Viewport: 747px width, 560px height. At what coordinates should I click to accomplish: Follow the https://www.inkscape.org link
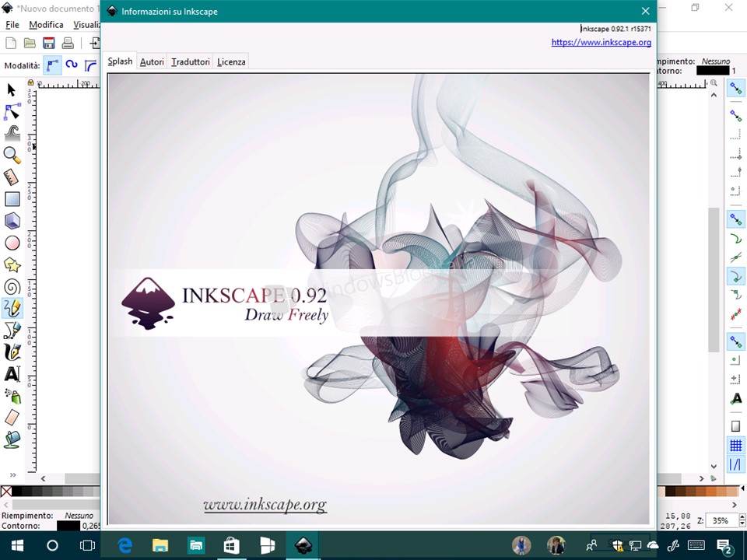(x=601, y=42)
